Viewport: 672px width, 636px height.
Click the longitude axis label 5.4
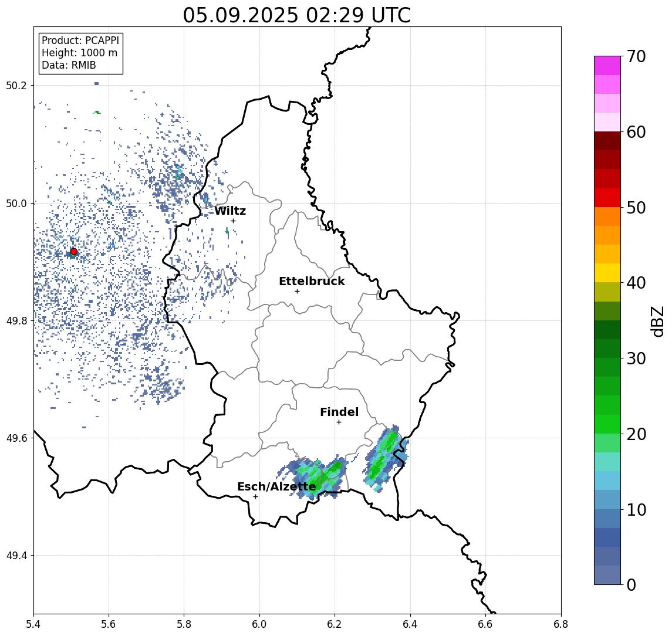pyautogui.click(x=33, y=624)
